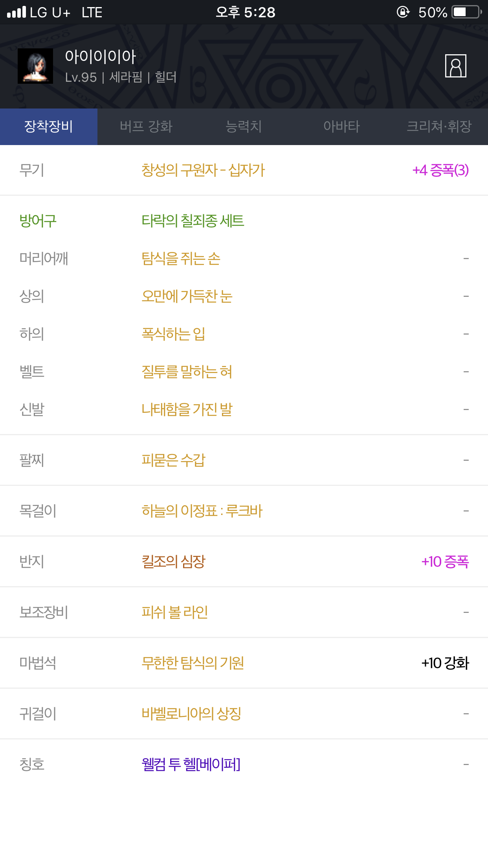Open the character avatar thumbnail

tap(35, 66)
